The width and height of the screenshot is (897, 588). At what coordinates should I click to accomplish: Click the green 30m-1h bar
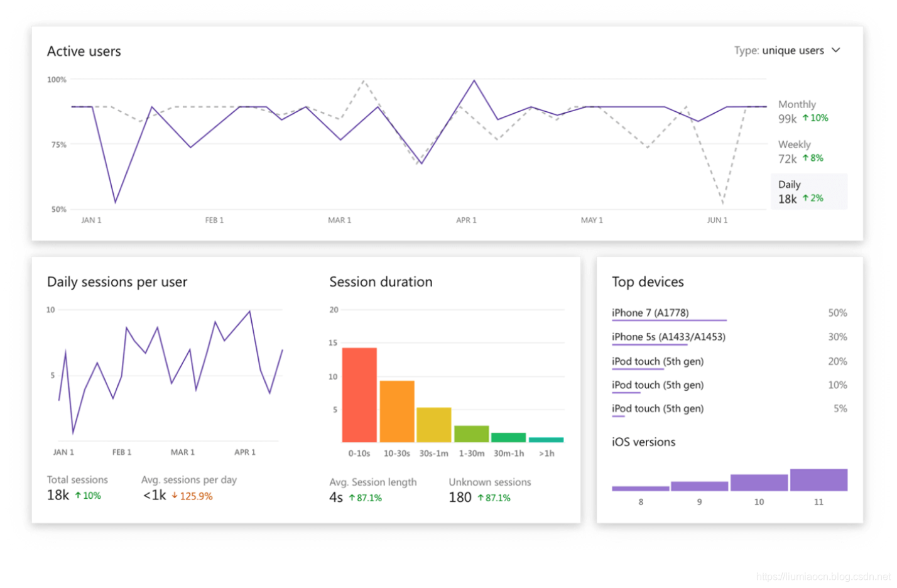(509, 437)
